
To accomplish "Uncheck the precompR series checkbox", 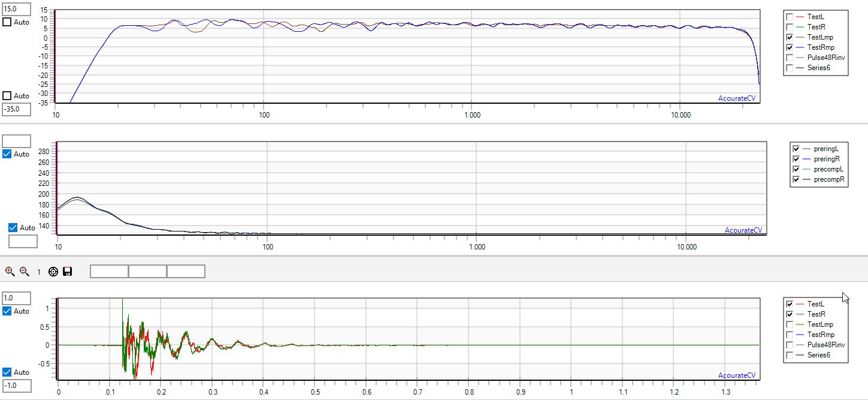I will [x=796, y=179].
